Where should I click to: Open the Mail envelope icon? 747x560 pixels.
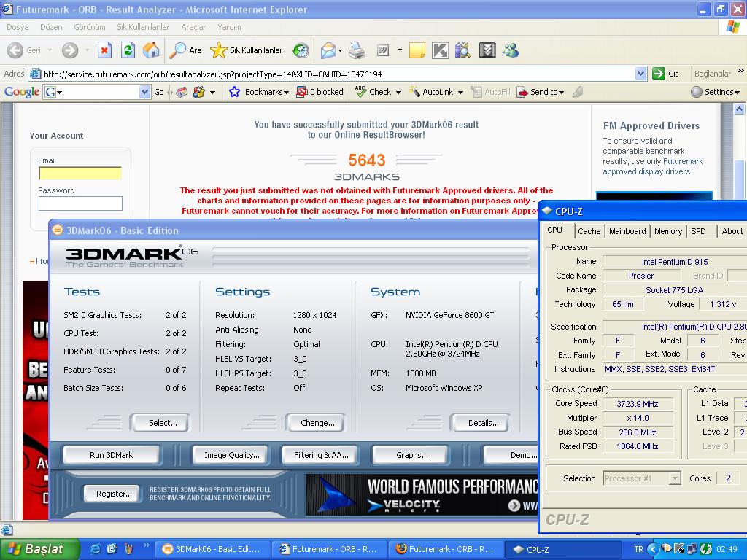coord(328,50)
